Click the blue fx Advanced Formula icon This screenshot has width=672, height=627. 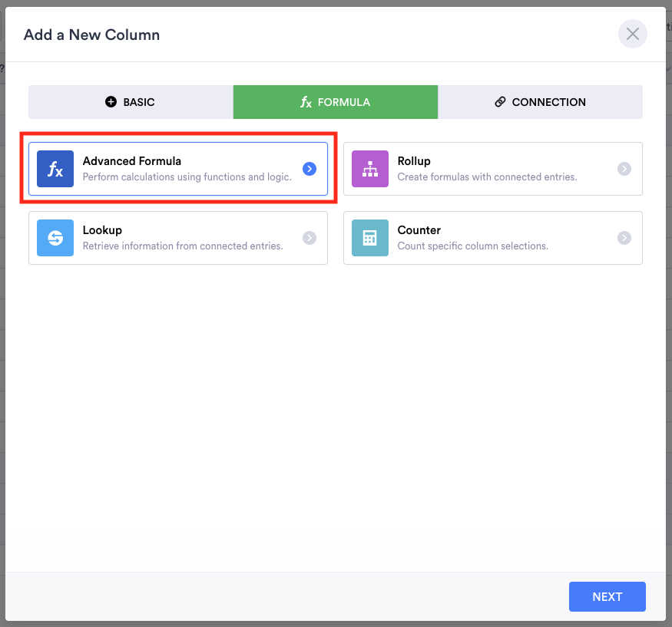tap(55, 169)
